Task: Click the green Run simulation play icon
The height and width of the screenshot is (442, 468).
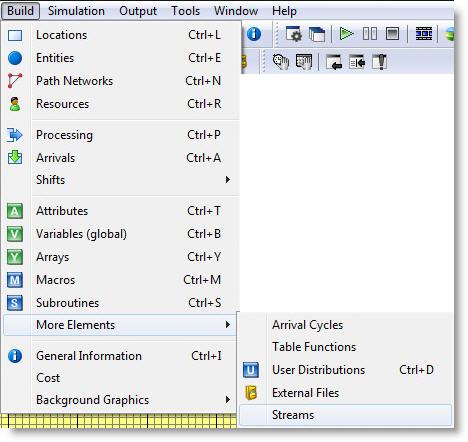Action: pyautogui.click(x=346, y=34)
